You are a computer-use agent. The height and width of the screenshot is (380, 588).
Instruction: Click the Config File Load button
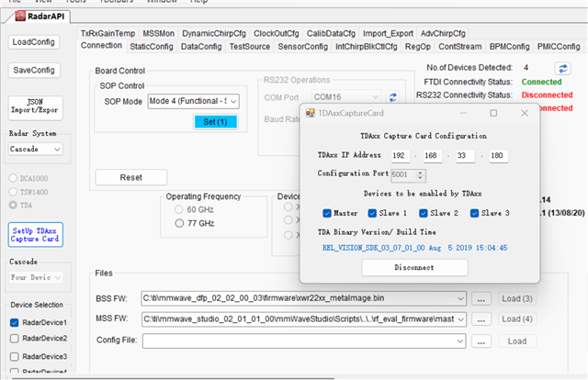click(516, 341)
